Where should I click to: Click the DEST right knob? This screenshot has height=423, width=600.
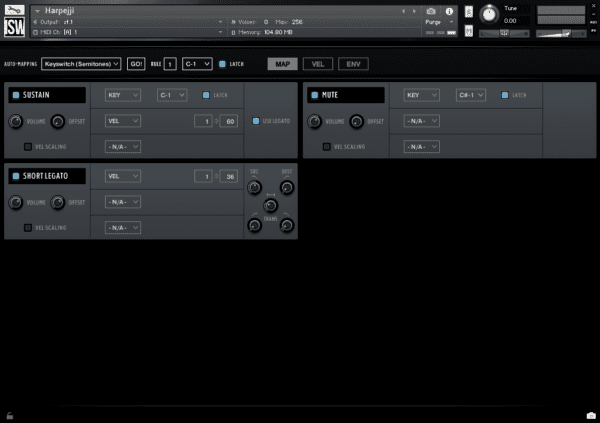(x=287, y=188)
